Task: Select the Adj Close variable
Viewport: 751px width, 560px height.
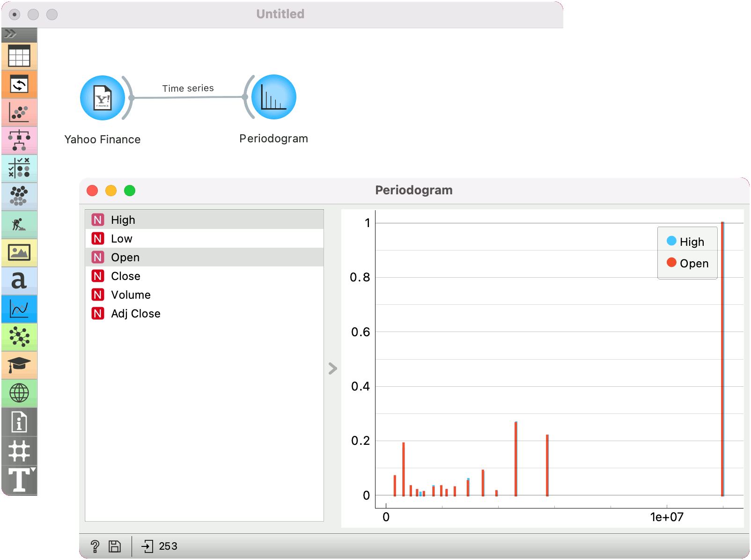Action: click(x=135, y=314)
